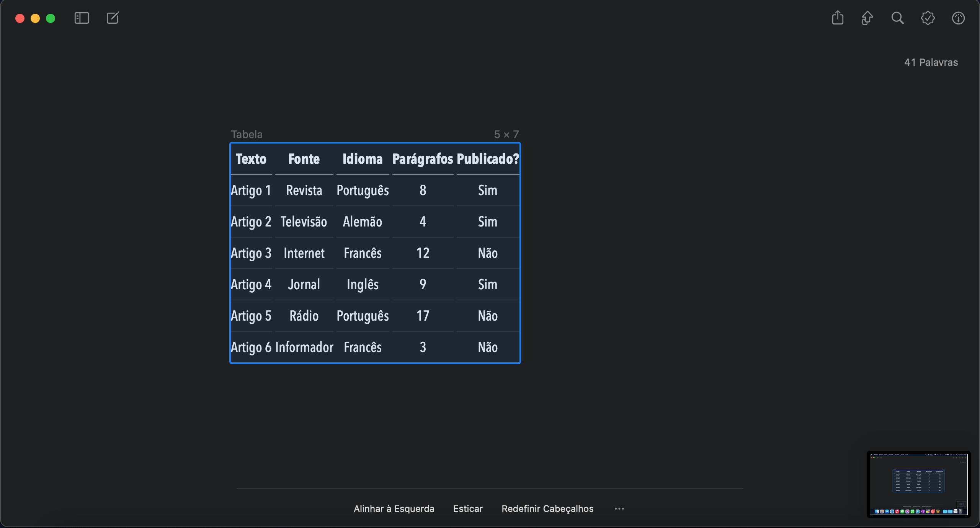980x528 pixels.
Task: Open the revision checkmark badge icon
Action: (x=928, y=18)
